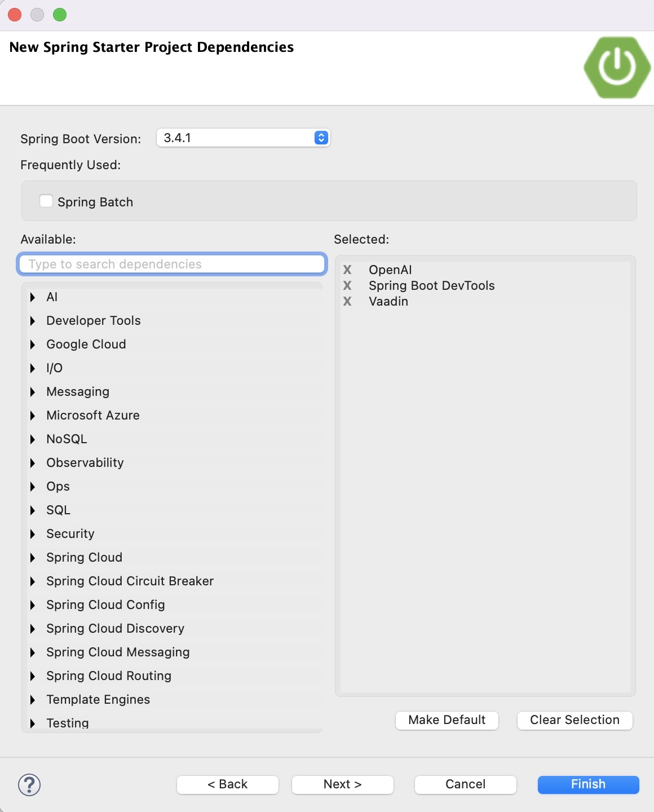The width and height of the screenshot is (654, 812).
Task: Click the Make Default button
Action: 447,720
